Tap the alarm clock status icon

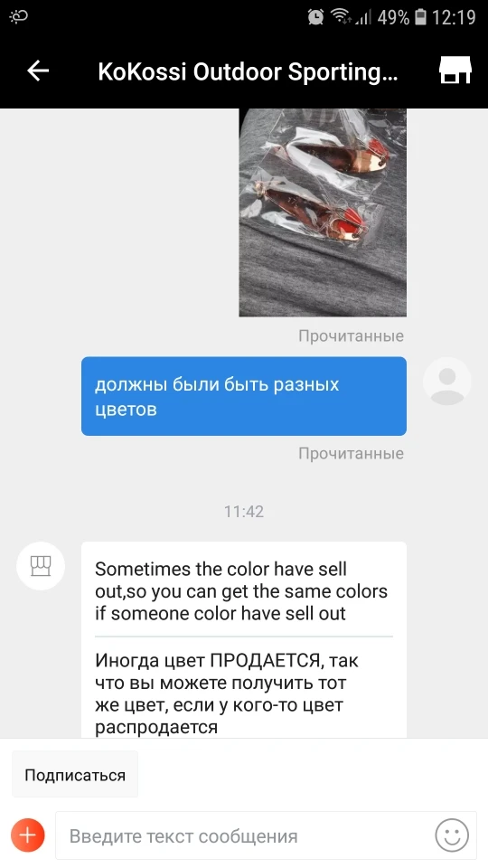coord(316,17)
